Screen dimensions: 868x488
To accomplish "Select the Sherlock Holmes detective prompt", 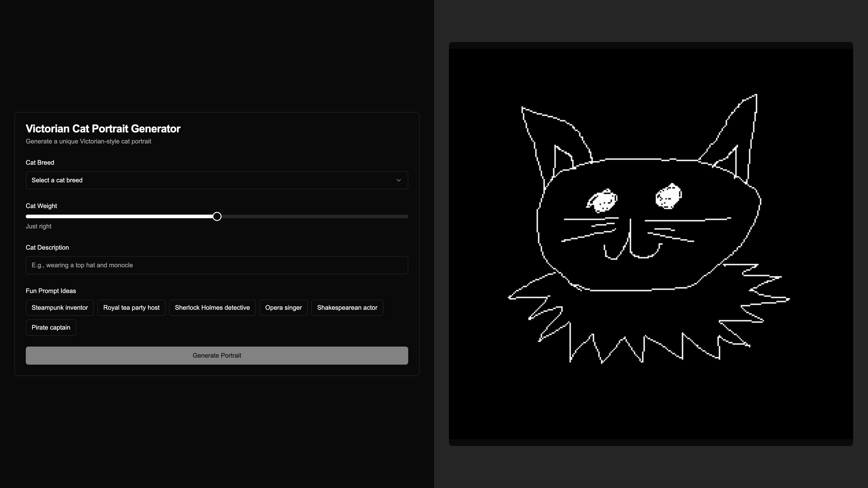I will point(212,307).
